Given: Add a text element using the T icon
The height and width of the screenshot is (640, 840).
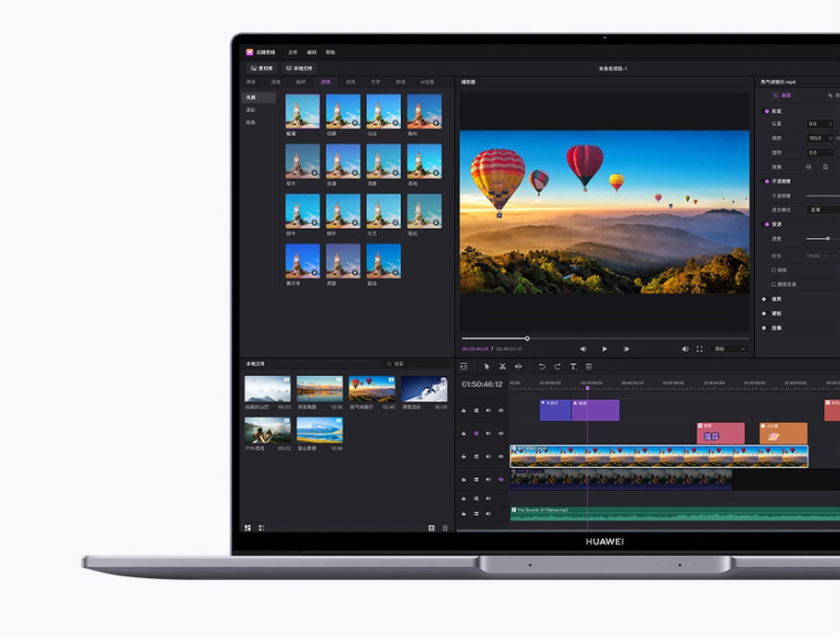Looking at the screenshot, I should click(571, 366).
